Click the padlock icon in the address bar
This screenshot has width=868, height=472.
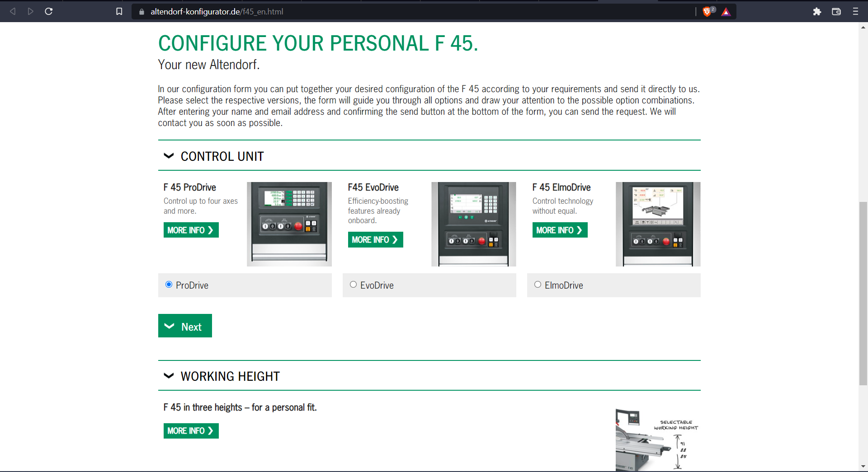(x=141, y=11)
